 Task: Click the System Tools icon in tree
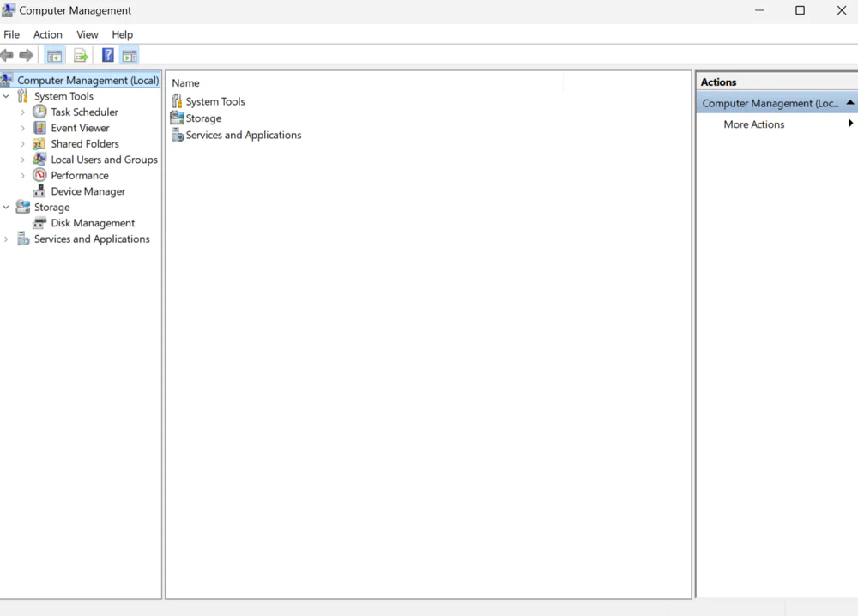click(22, 96)
